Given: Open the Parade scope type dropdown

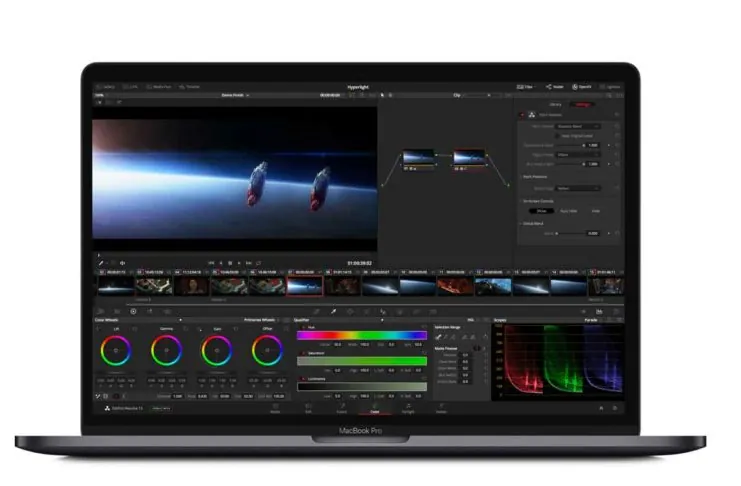Looking at the screenshot, I should click(x=592, y=320).
